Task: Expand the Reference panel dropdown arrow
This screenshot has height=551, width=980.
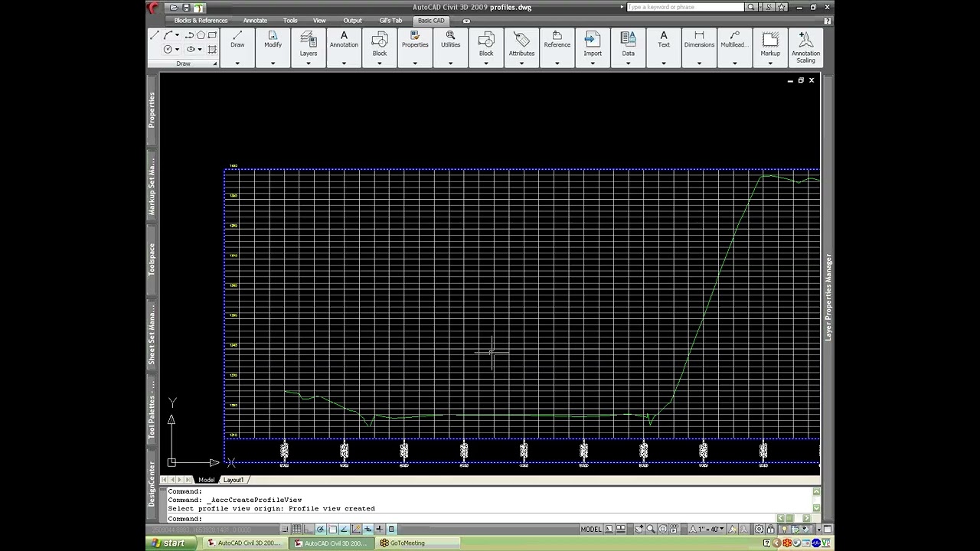Action: coord(557,63)
